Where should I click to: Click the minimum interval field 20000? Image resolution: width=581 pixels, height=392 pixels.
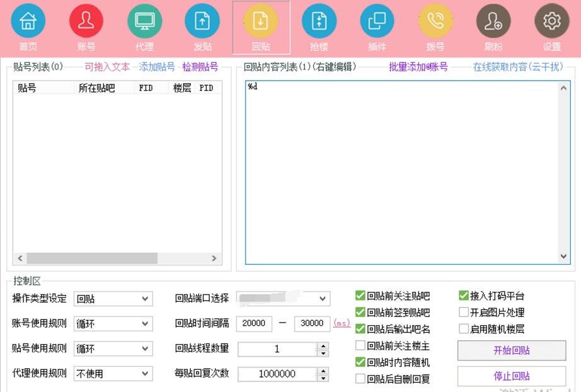[x=254, y=323]
